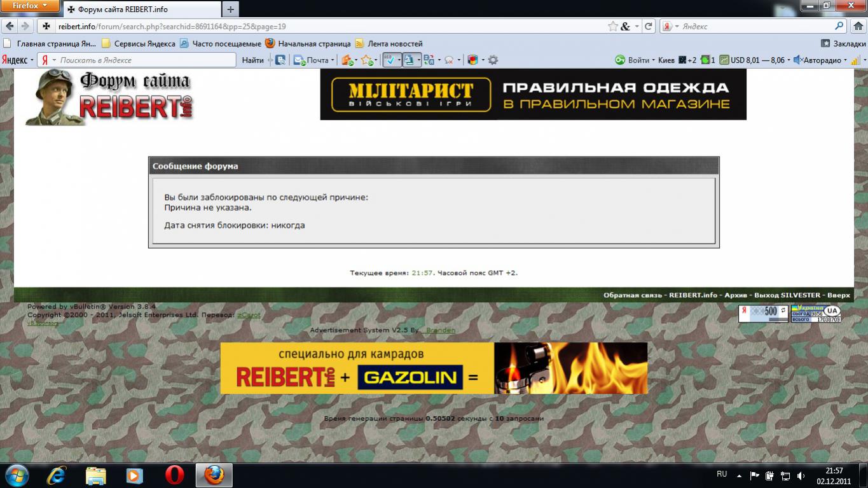868x488 pixels.
Task: Click the Yandex Bar chat bubble icon
Action: pyautogui.click(x=448, y=60)
